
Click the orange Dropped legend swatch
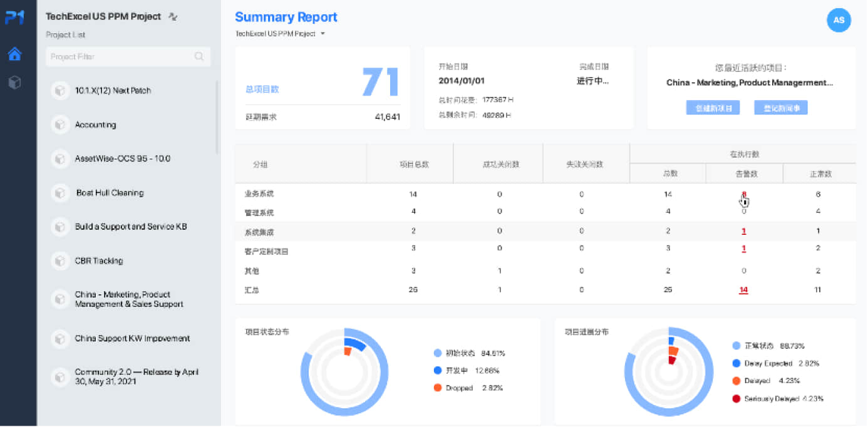click(437, 388)
